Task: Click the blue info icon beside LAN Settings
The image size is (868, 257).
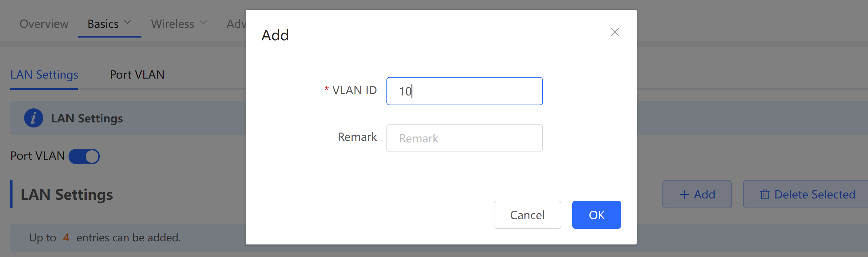Action: 33,118
